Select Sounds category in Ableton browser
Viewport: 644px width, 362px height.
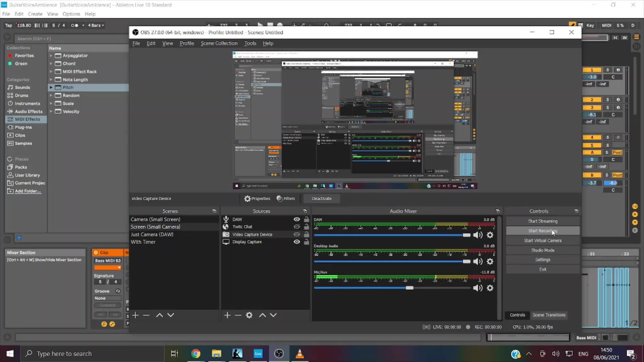(22, 87)
